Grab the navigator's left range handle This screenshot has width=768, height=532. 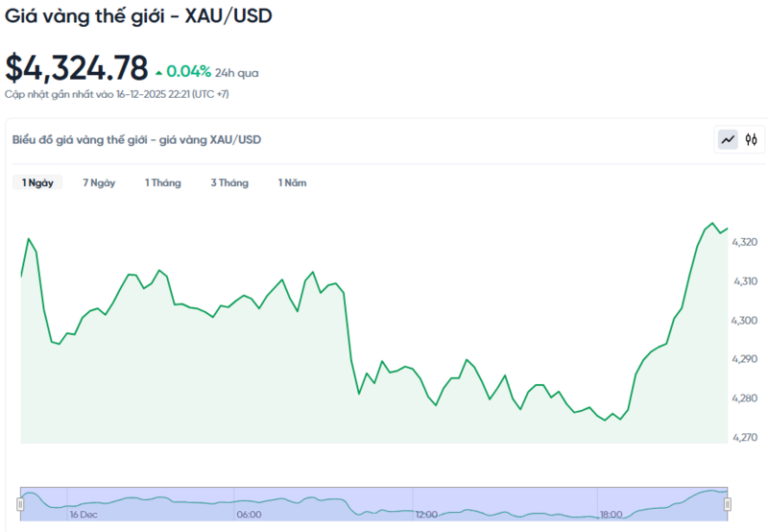20,504
